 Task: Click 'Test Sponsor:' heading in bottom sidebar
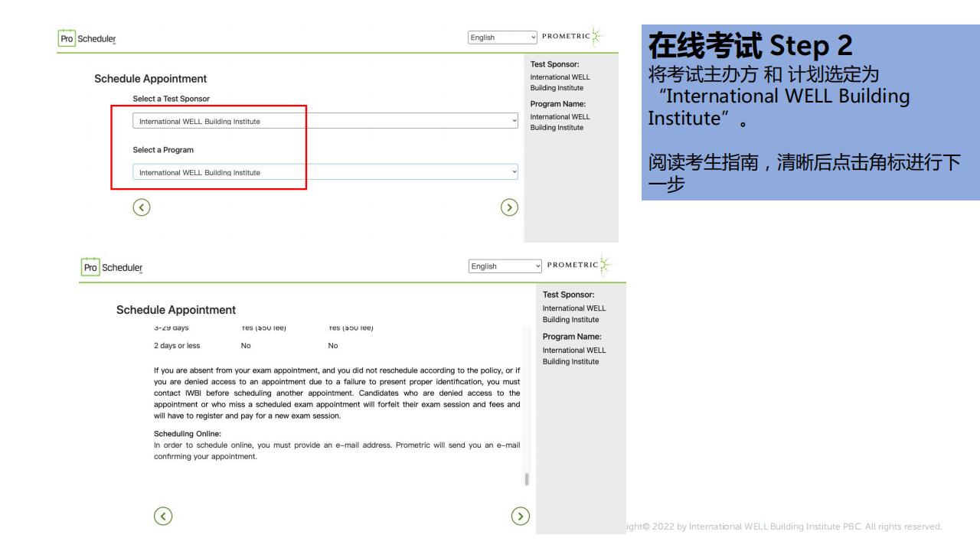(567, 296)
